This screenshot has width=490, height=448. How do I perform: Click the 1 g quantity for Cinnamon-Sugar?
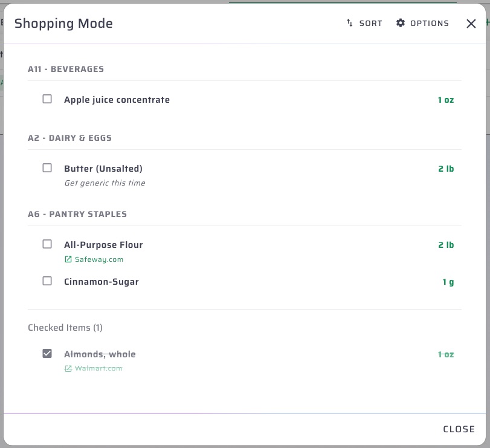448,281
